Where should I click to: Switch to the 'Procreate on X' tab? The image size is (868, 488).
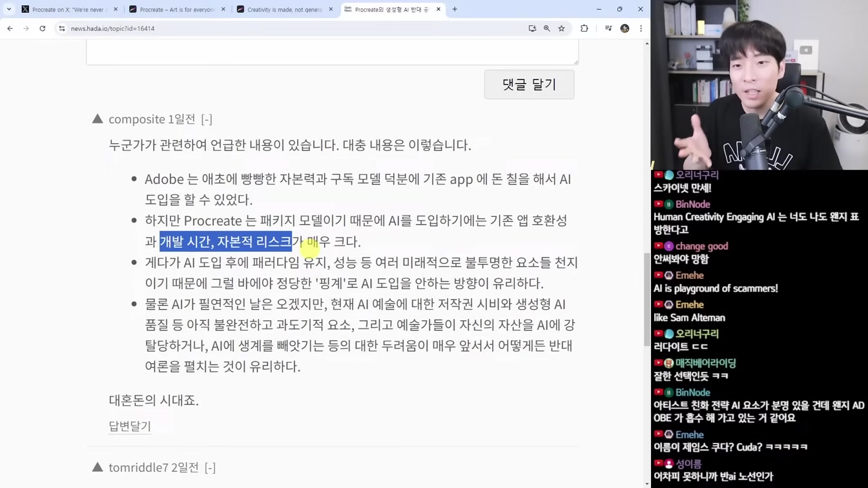68,10
